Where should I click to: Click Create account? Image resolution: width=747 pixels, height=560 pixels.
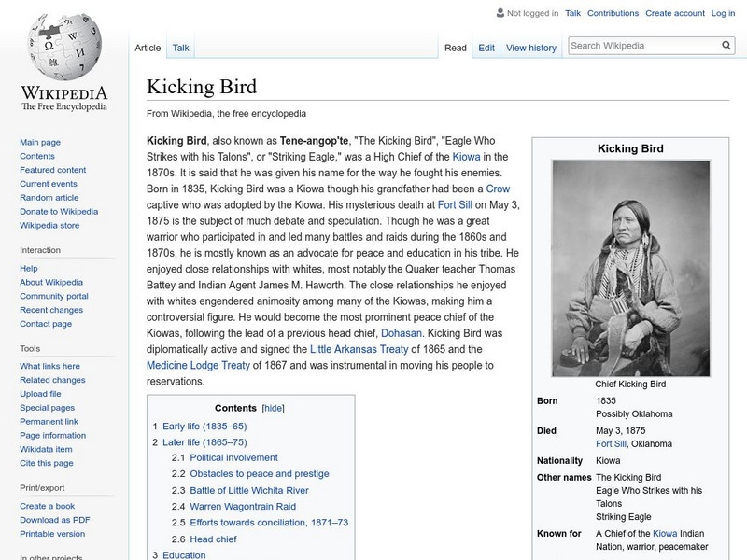coord(674,13)
